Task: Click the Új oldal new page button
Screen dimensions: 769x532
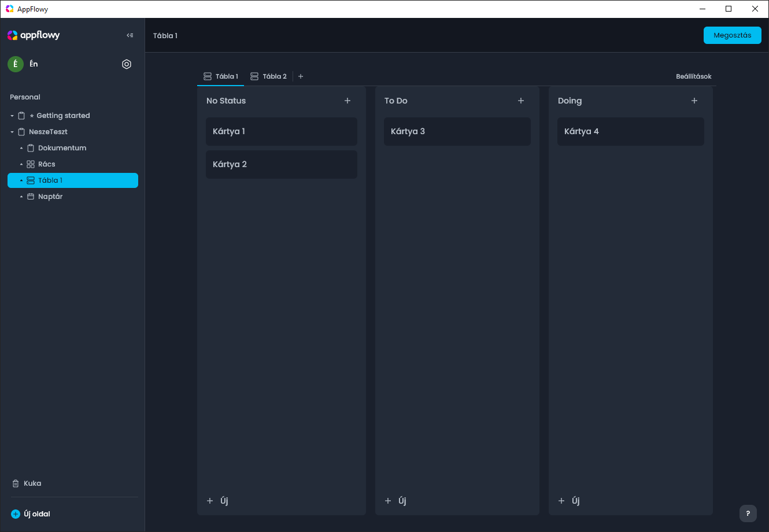Action: [31, 514]
